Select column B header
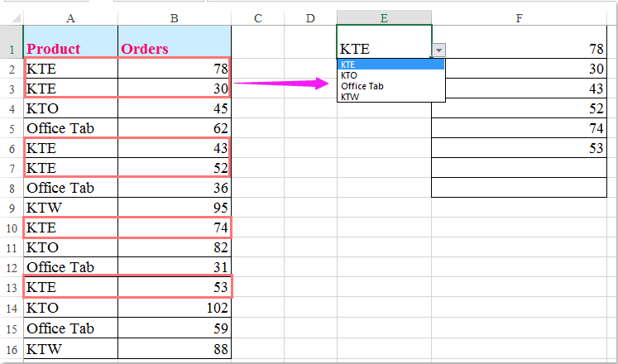Viewport: 618px width, 364px height. pos(175,18)
